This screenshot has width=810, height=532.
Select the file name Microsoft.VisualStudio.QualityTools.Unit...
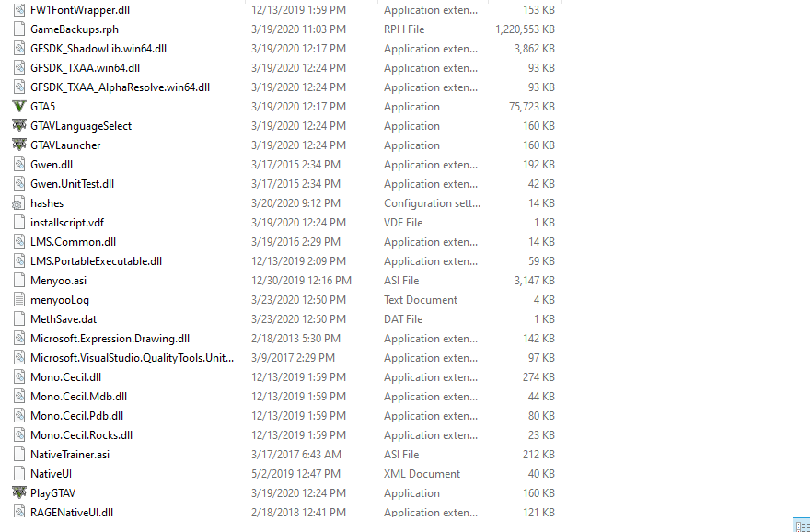point(133,358)
